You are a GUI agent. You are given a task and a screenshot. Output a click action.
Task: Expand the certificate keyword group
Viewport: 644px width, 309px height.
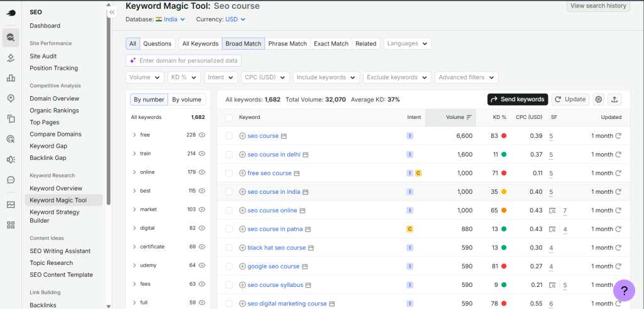(135, 247)
